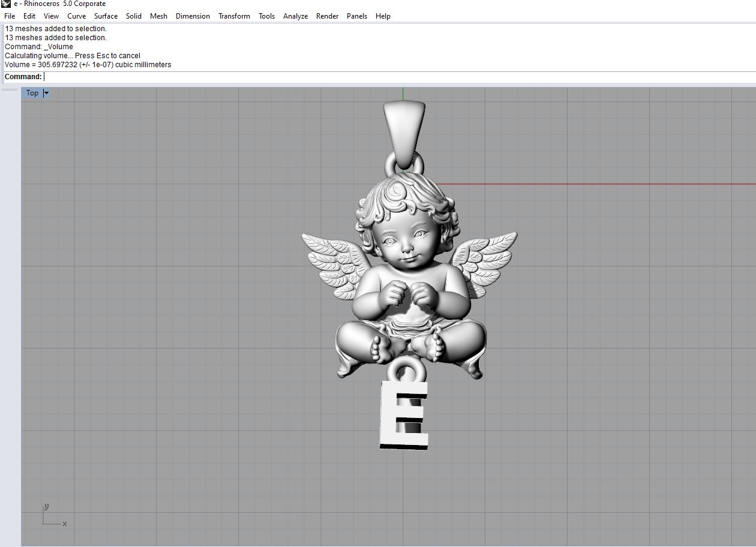Open the Transform menu
This screenshot has height=547, width=756.
[234, 16]
